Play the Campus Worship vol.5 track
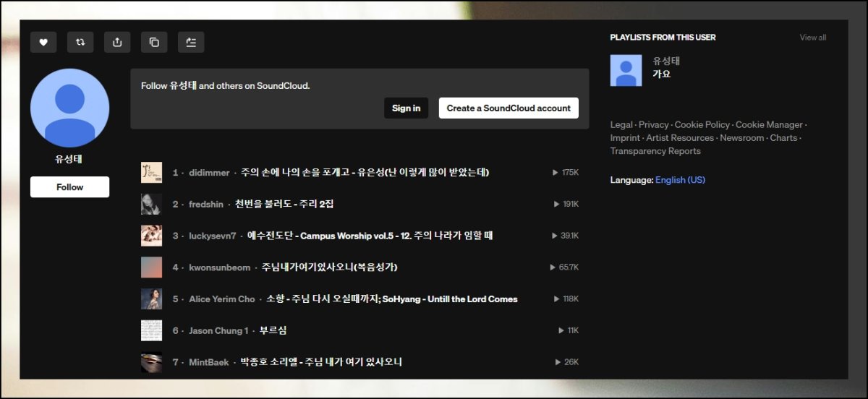868x399 pixels. point(370,236)
